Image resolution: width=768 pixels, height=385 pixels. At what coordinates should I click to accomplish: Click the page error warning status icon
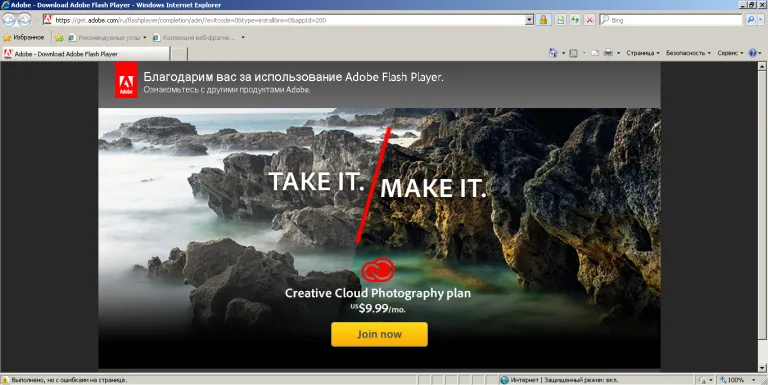coord(5,380)
